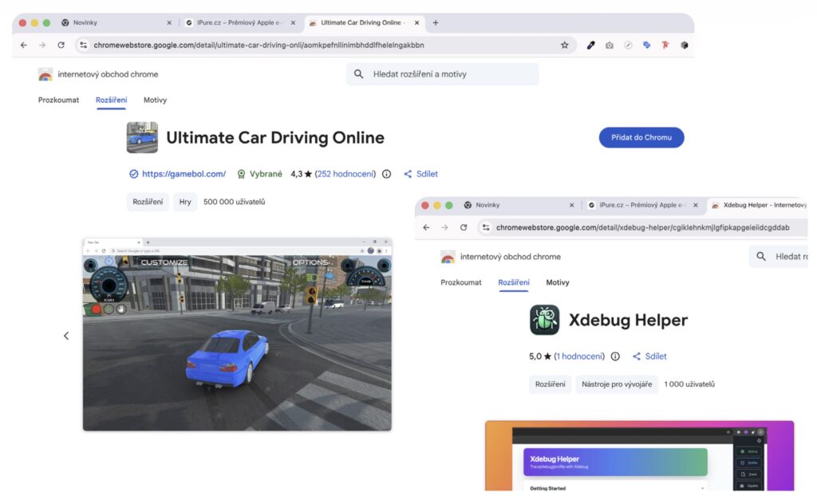Click the Přidat do Chromu button
The height and width of the screenshot is (504, 817).
click(x=641, y=137)
